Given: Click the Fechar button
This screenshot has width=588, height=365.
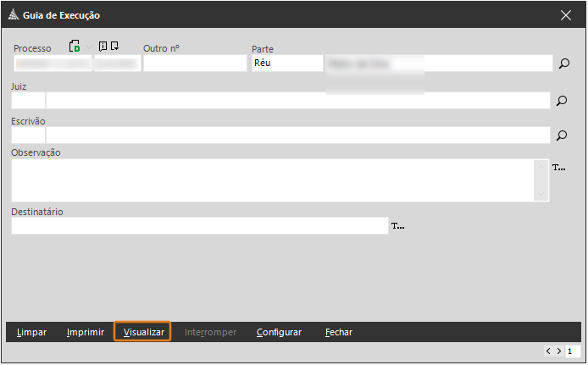Looking at the screenshot, I should (x=339, y=333).
